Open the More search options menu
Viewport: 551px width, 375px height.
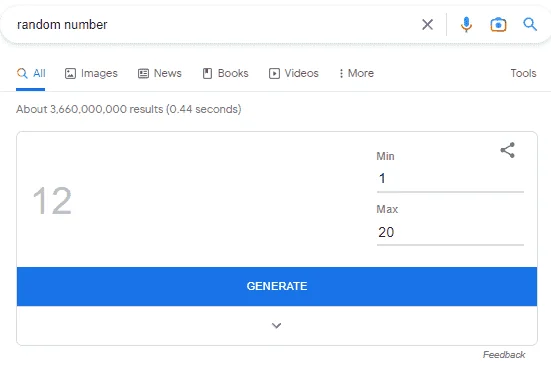[x=356, y=73]
